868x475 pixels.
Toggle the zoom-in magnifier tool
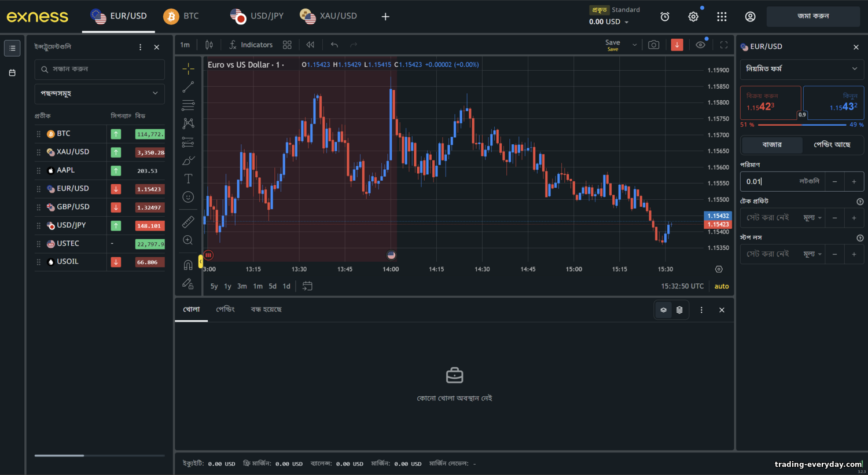[x=188, y=239]
